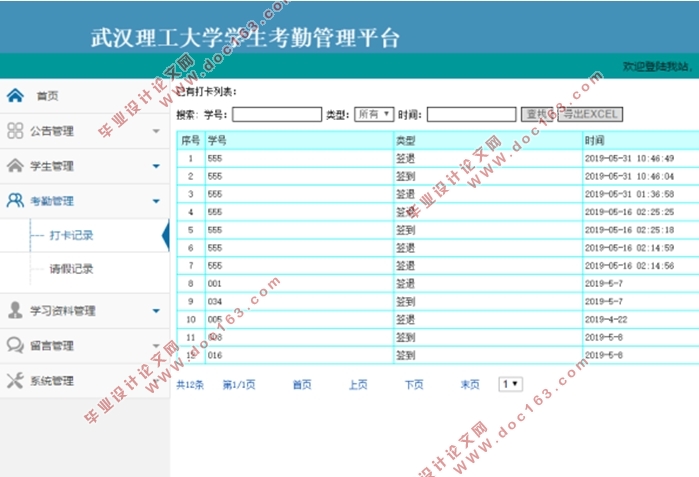Go to first page via 首页 link
699x477 pixels.
coord(302,385)
